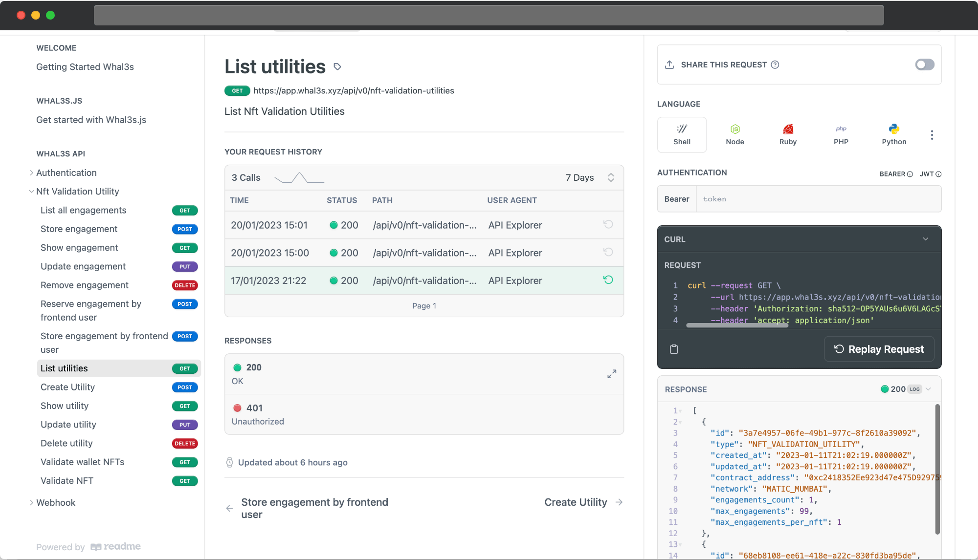Click the cURL code horizontal scrollbar
The width and height of the screenshot is (978, 560).
click(737, 325)
